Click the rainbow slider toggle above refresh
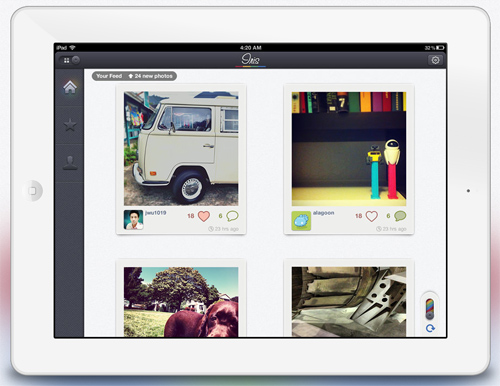 pos(430,309)
